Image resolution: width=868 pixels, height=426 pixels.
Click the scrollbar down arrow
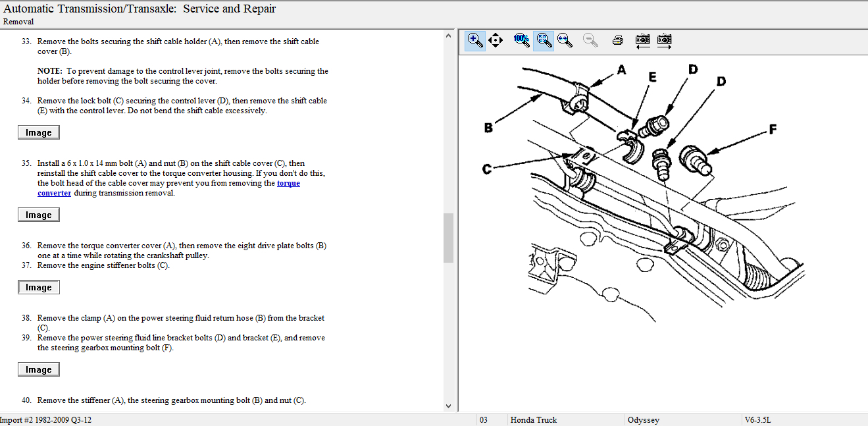coord(449,406)
